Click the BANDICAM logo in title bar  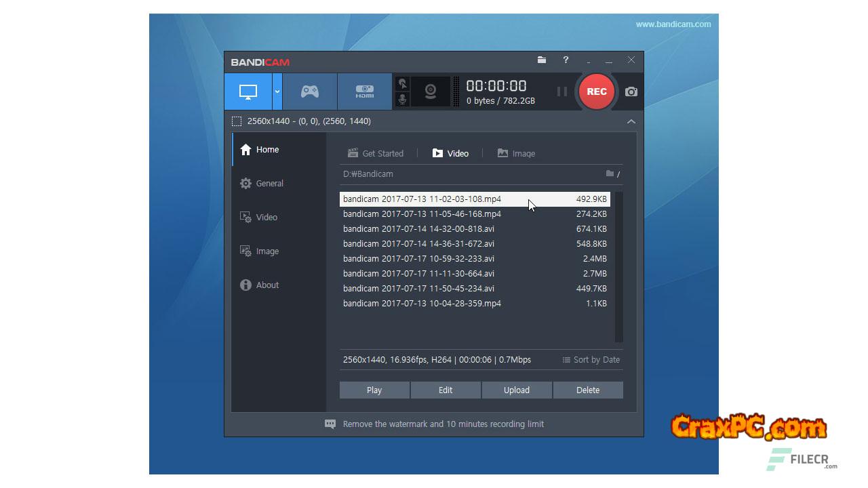[260, 62]
